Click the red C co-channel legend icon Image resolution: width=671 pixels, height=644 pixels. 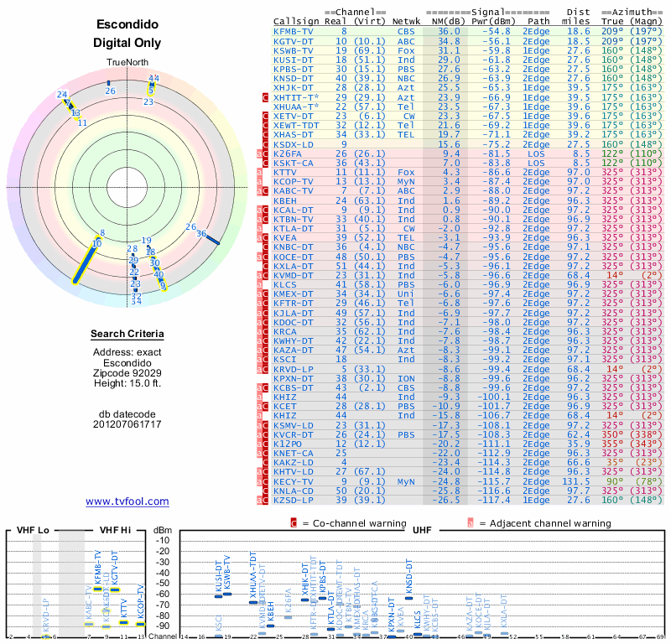tap(294, 523)
